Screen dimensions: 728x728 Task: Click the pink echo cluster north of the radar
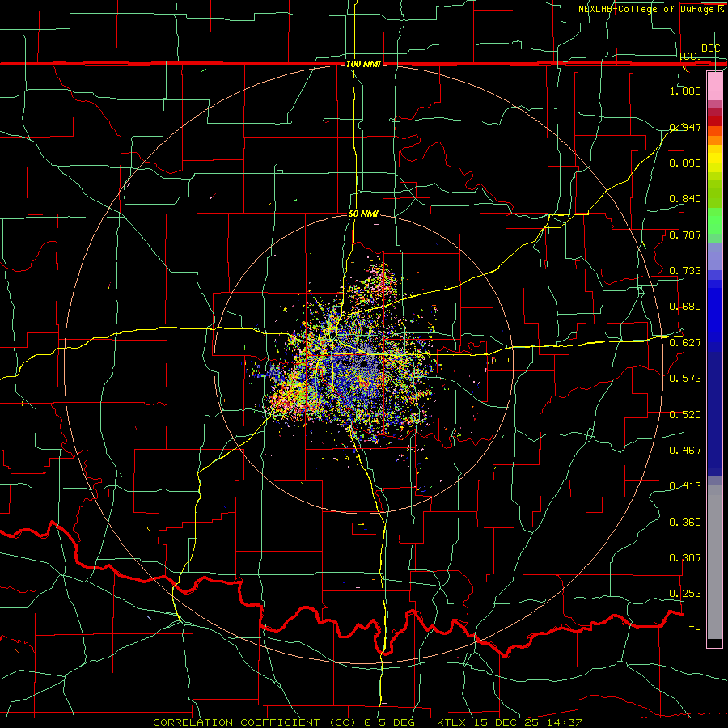(x=382, y=278)
